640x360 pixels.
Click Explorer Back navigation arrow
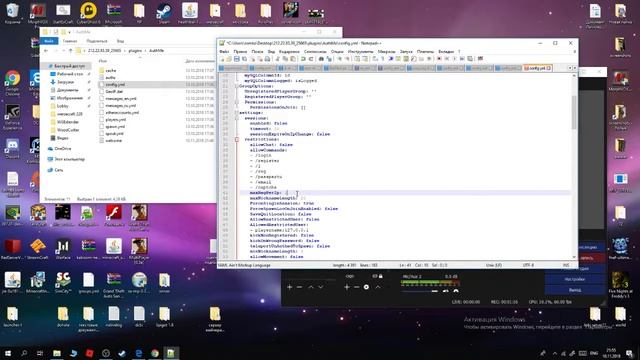coord(46,51)
